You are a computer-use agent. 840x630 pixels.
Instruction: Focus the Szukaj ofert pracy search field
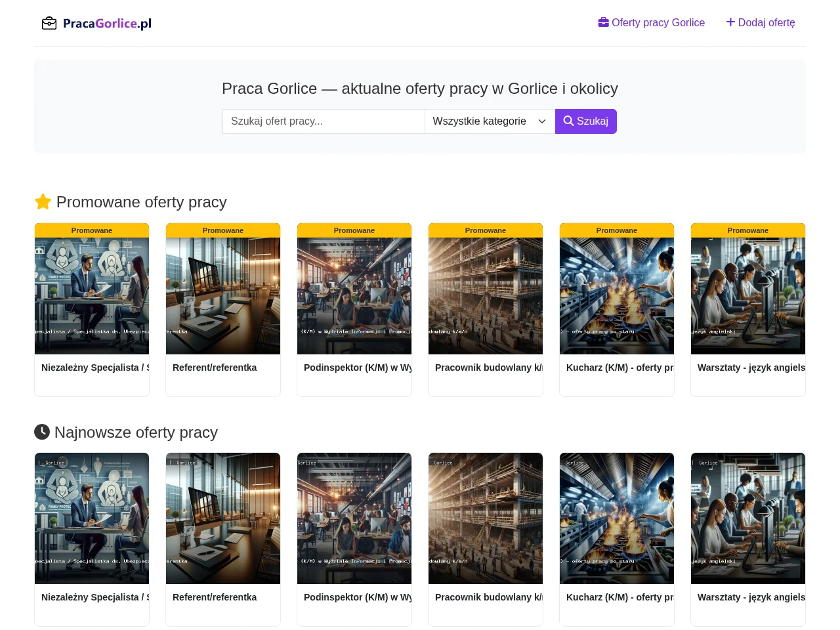tap(324, 121)
